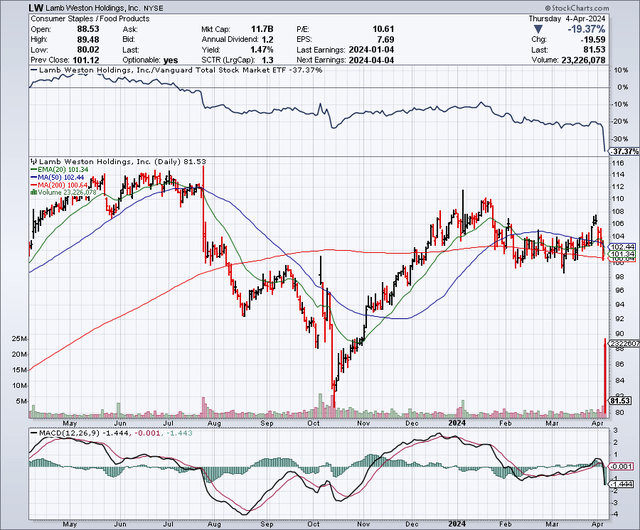Click the Vanguard Total Stock Market ETF ratio label
This screenshot has height=530, width=640.
tap(180, 70)
